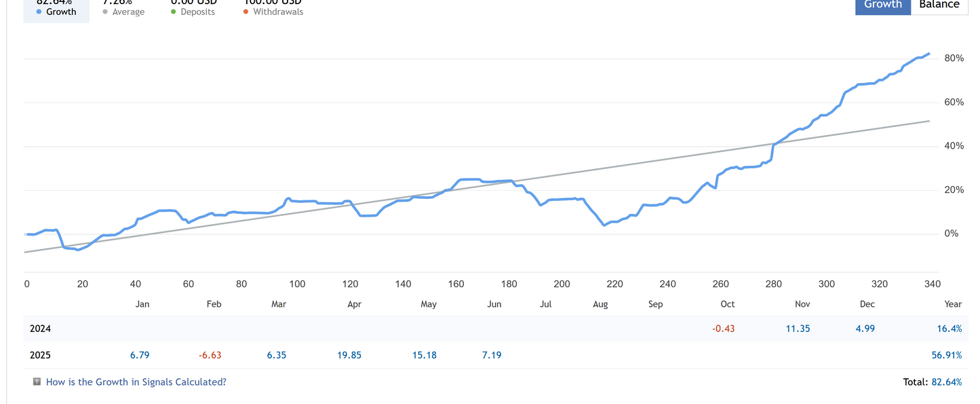Click the 2024 yearly total 16.4%

coord(949,329)
